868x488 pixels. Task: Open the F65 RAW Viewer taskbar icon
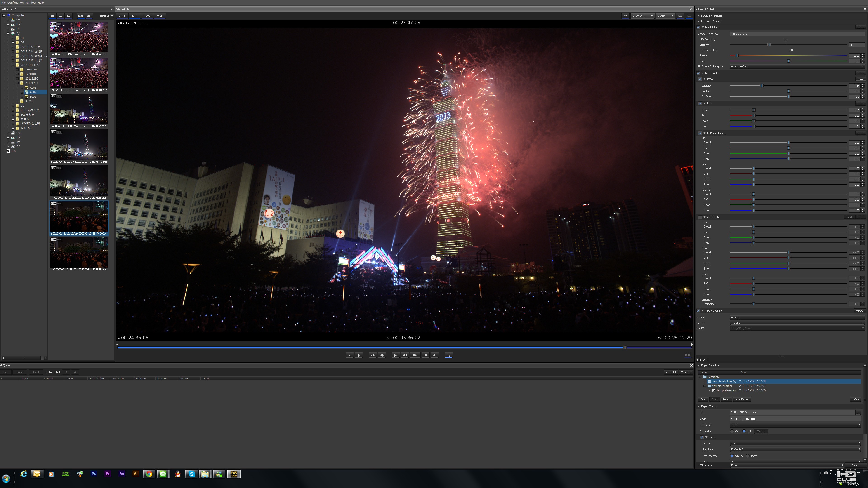coord(234,474)
